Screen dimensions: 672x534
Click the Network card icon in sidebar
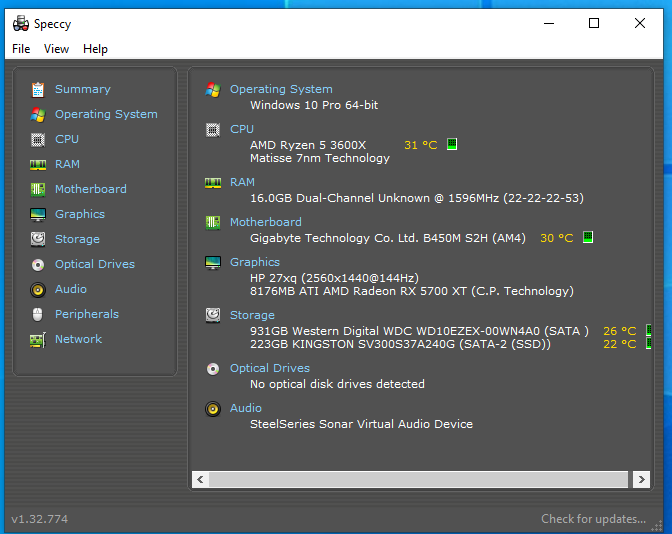pyautogui.click(x=38, y=340)
